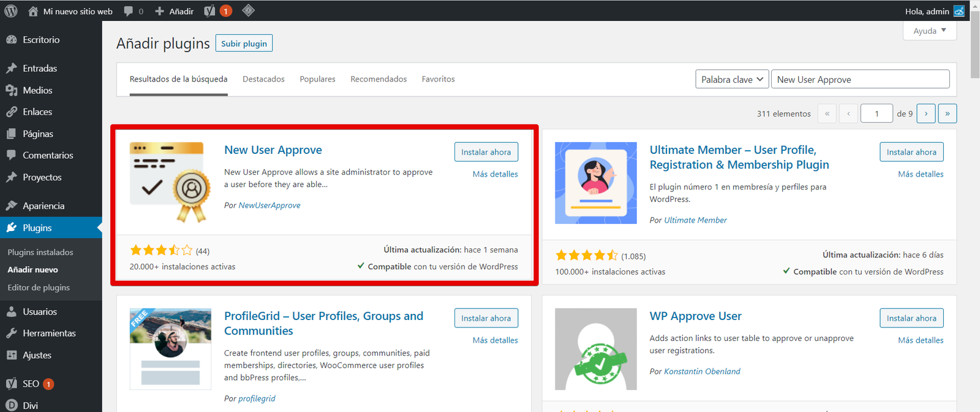The height and width of the screenshot is (412, 980).
Task: Go to next results page
Action: (x=926, y=113)
